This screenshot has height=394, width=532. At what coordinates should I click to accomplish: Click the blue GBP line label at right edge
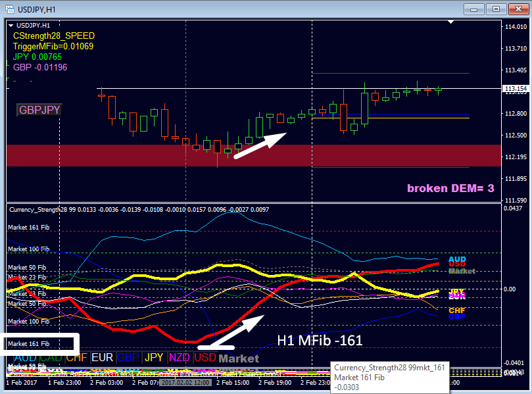pyautogui.click(x=456, y=316)
